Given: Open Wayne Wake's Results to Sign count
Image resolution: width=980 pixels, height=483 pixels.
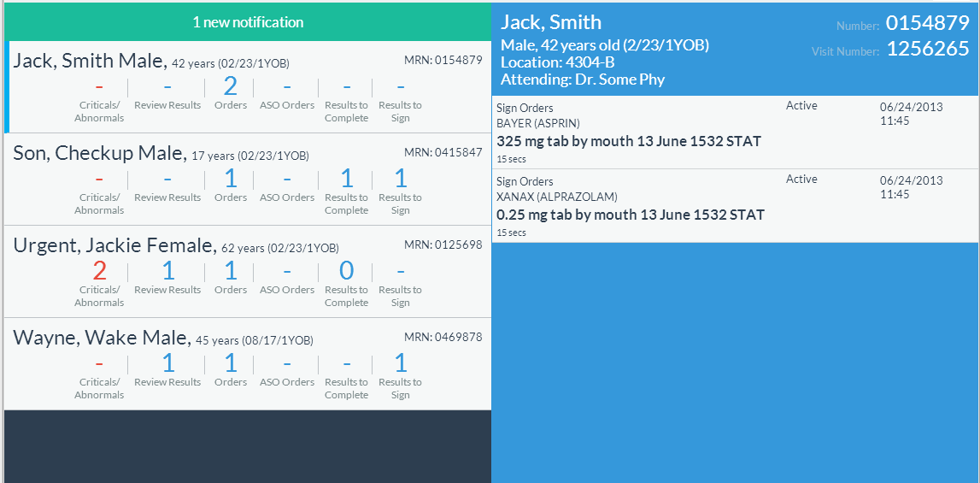Looking at the screenshot, I should click(400, 363).
